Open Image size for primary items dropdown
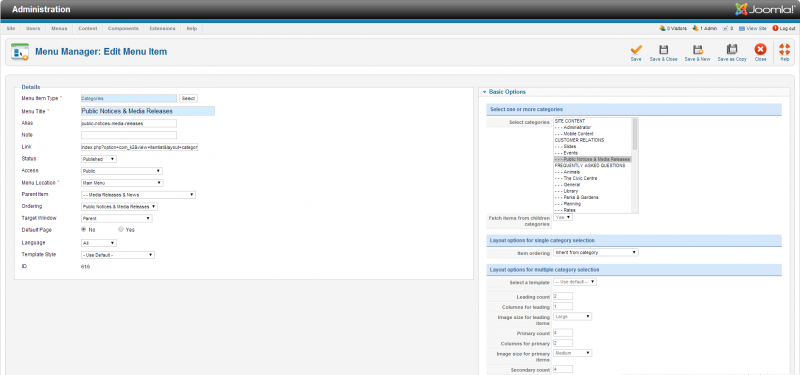 (x=572, y=353)
